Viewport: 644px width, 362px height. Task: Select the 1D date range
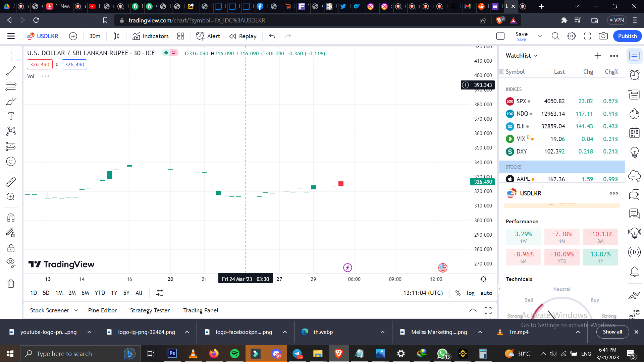(34, 293)
